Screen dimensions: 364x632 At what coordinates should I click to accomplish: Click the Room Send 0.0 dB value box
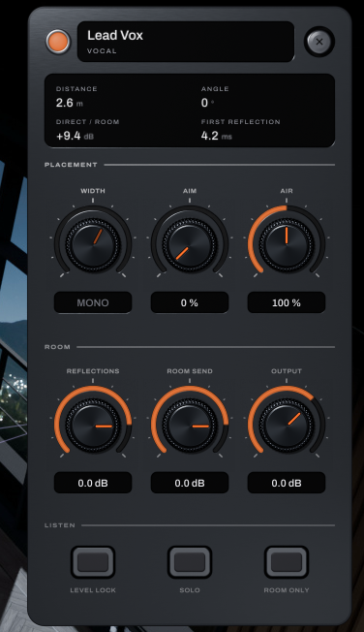(190, 483)
